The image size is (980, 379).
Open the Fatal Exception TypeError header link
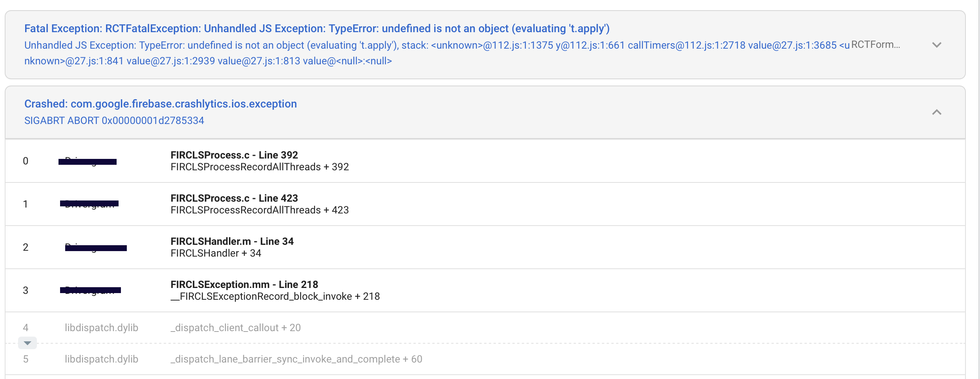(x=316, y=28)
